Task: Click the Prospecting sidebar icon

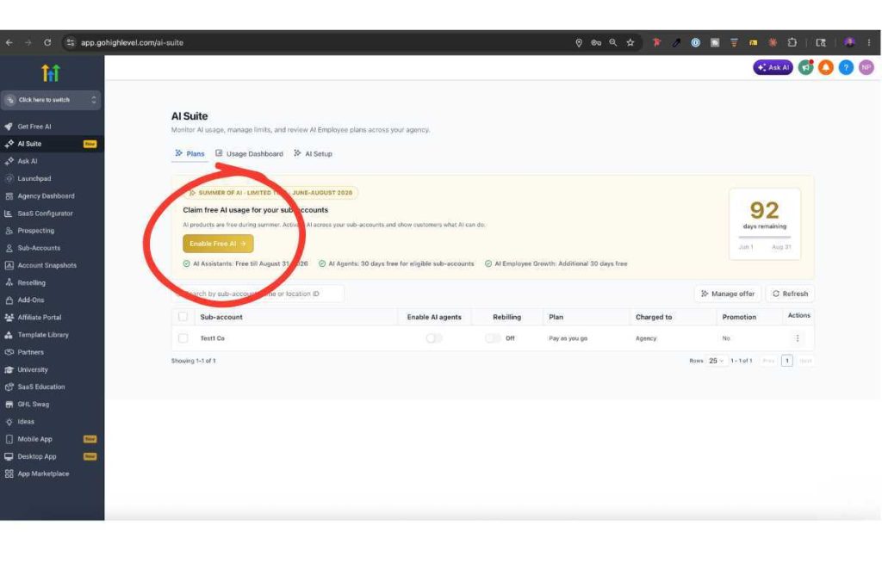Action: pos(9,231)
